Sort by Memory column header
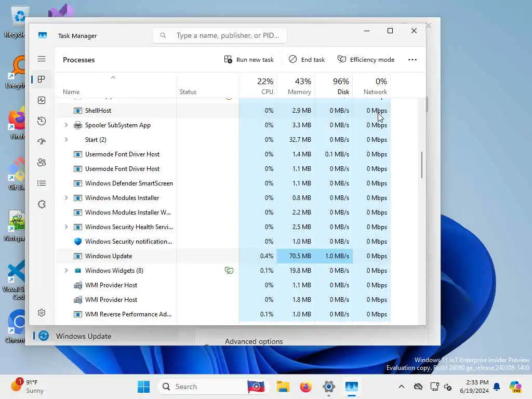Image resolution: width=532 pixels, height=399 pixels. [x=296, y=86]
